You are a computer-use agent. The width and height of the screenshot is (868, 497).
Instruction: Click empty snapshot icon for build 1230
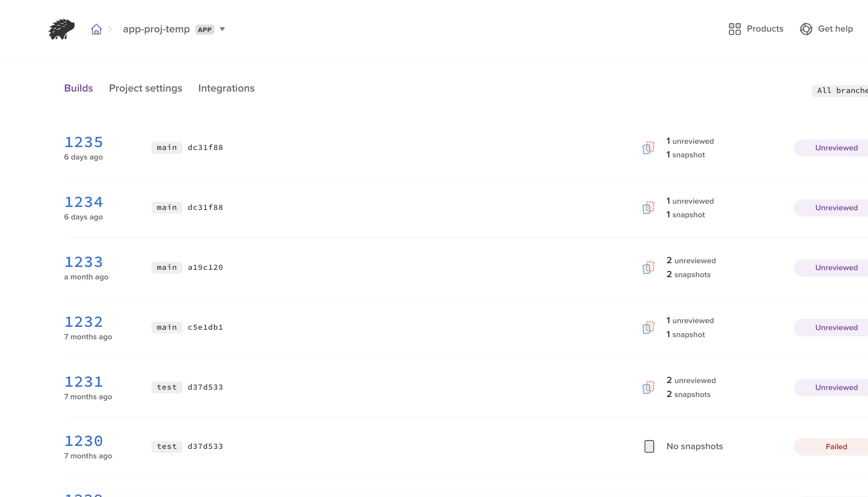coord(649,446)
